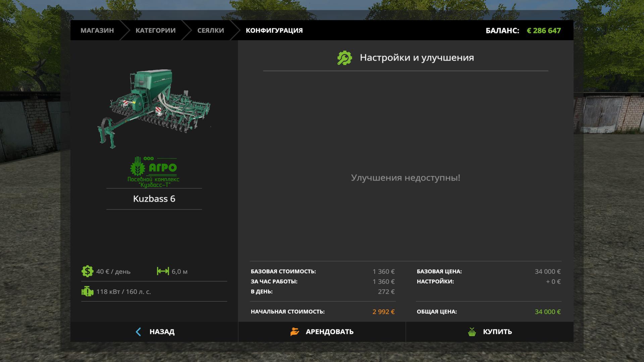The height and width of the screenshot is (362, 644).
Task: Go to the Категории breadcrumb
Action: pyautogui.click(x=155, y=31)
